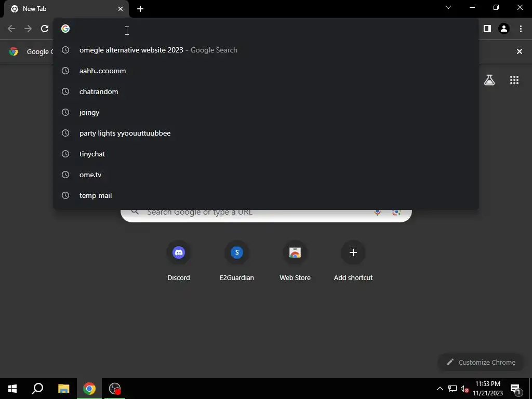The width and height of the screenshot is (532, 399).
Task: Open the clock showing 11:53 PM
Action: 487,389
